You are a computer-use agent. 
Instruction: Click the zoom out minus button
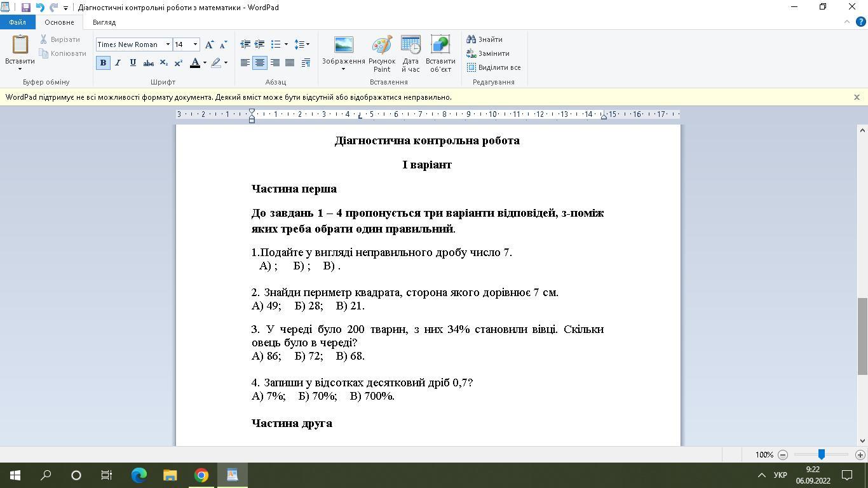tap(783, 454)
